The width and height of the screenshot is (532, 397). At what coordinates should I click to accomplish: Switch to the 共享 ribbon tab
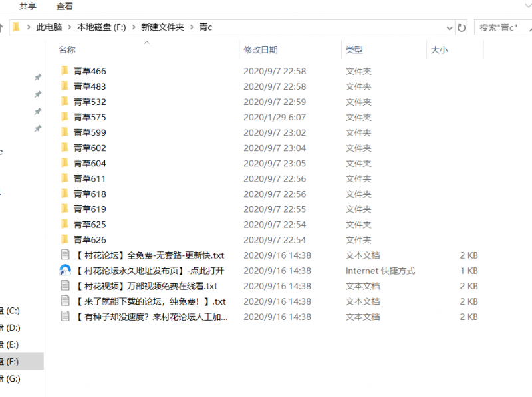pyautogui.click(x=27, y=7)
